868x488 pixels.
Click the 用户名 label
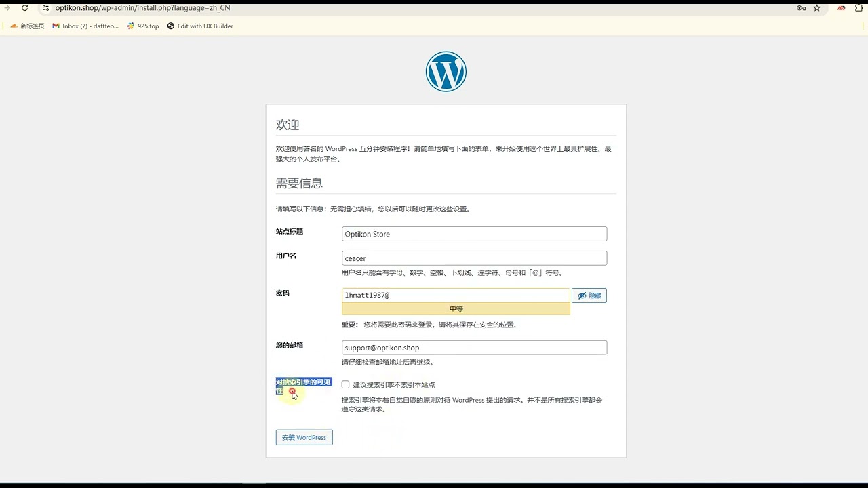(x=286, y=256)
